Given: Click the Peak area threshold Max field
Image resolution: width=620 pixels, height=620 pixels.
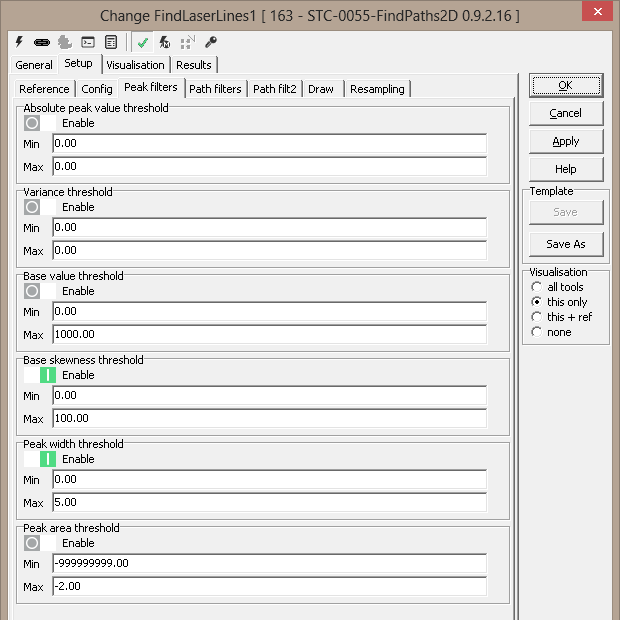Looking at the screenshot, I should pyautogui.click(x=268, y=586).
